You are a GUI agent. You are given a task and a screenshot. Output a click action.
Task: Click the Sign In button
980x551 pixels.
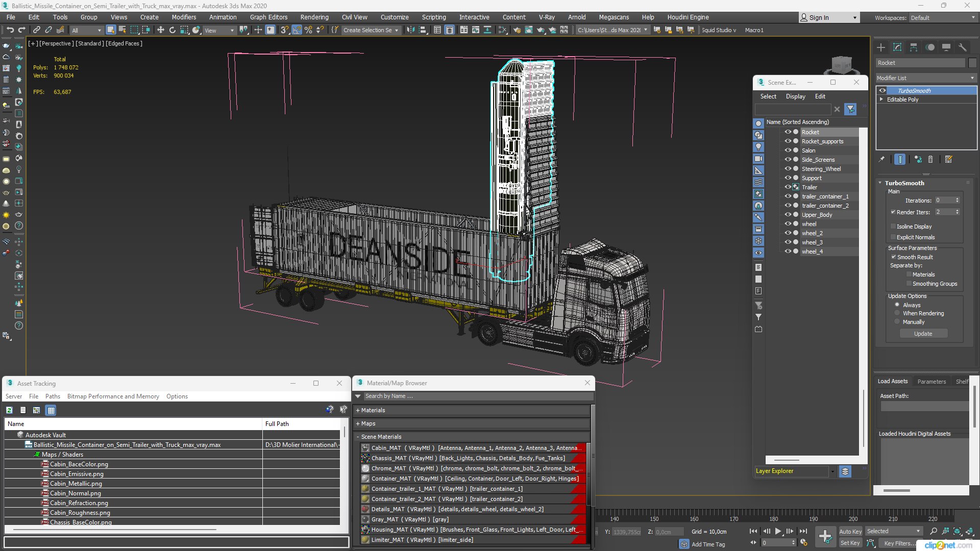coord(829,18)
